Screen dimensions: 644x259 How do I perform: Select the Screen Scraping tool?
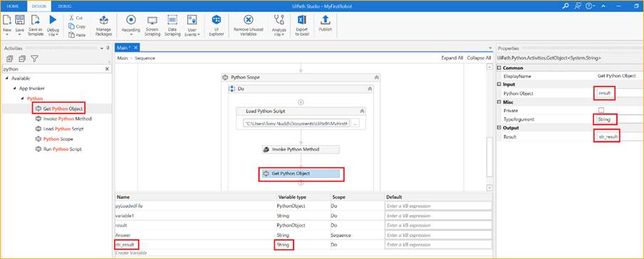(152, 26)
